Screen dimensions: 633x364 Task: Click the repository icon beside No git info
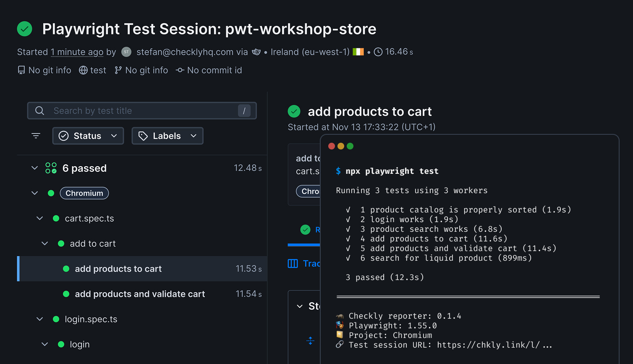(x=21, y=70)
